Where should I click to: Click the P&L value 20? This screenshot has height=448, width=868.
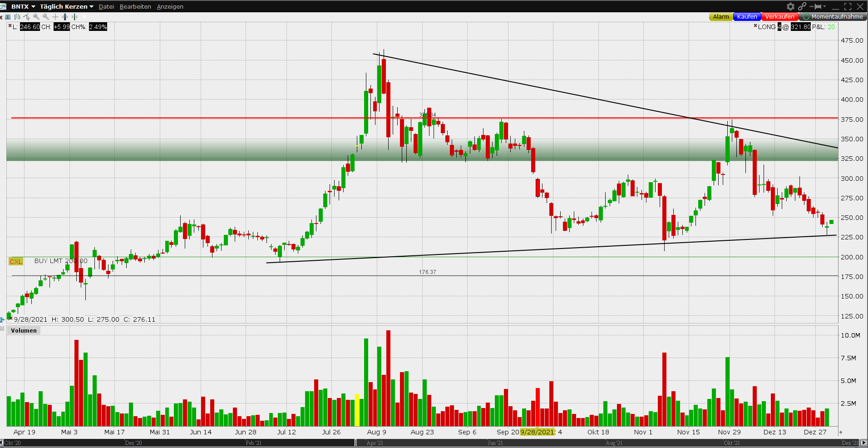[831, 27]
